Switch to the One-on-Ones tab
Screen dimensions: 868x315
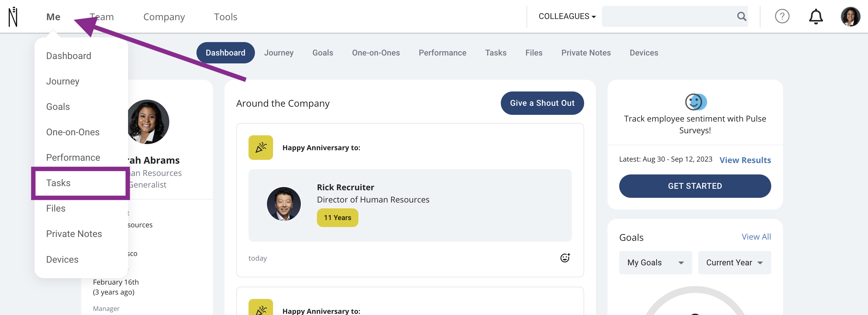(376, 53)
